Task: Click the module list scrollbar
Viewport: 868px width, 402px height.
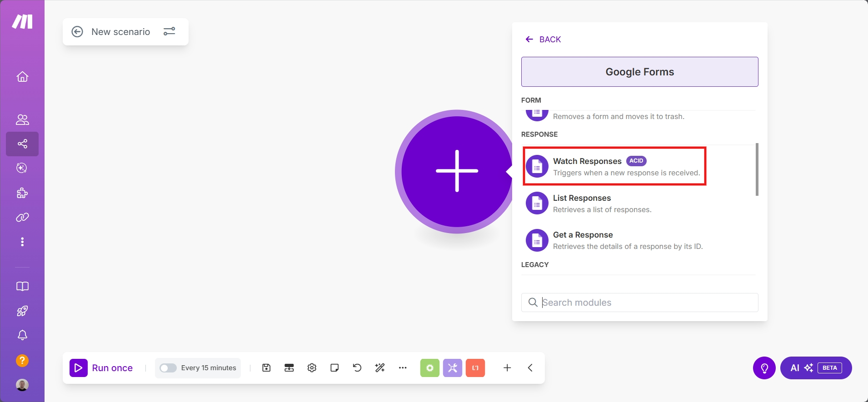Action: [757, 169]
